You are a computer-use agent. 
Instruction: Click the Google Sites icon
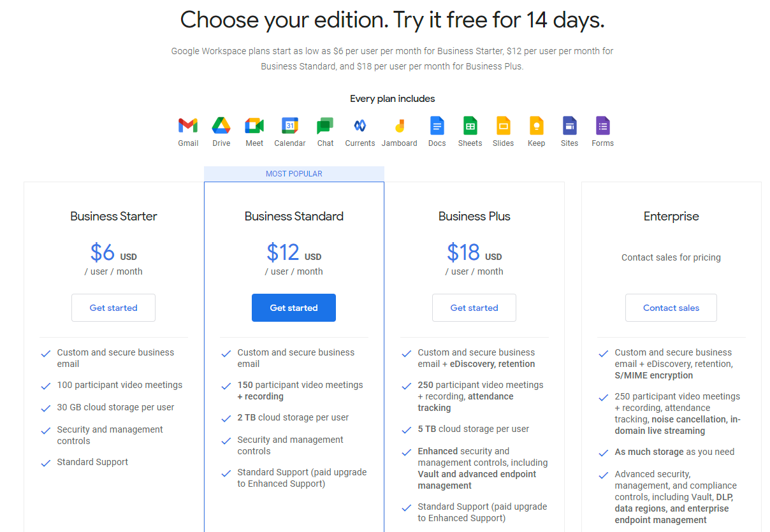tap(569, 126)
